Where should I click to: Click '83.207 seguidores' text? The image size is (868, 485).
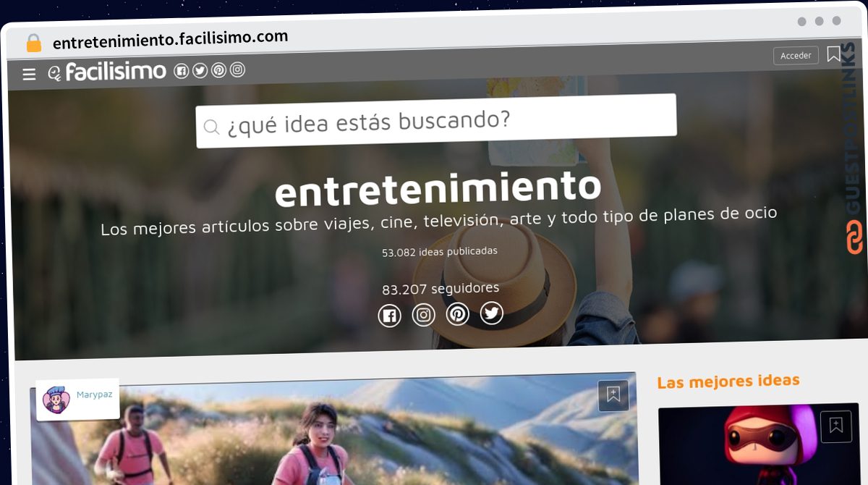point(441,289)
